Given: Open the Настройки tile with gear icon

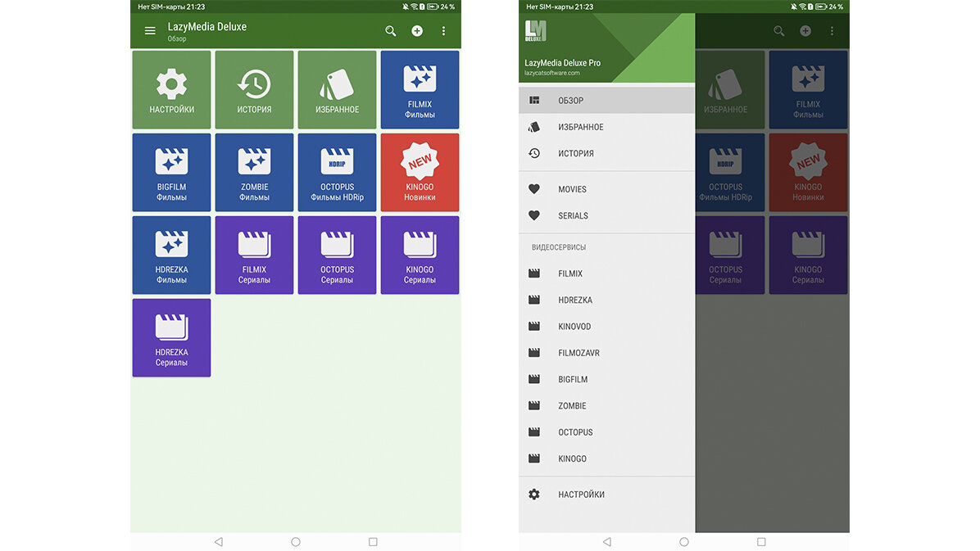Looking at the screenshot, I should 171,89.
